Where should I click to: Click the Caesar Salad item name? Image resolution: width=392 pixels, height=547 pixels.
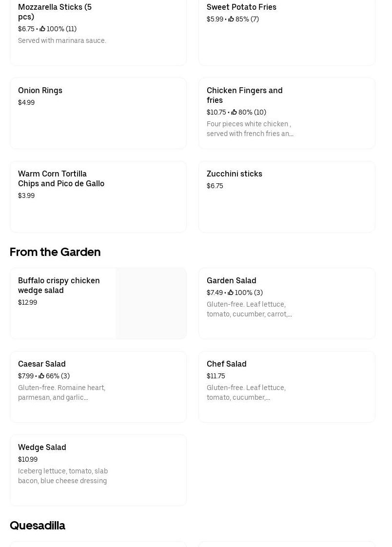(42, 364)
